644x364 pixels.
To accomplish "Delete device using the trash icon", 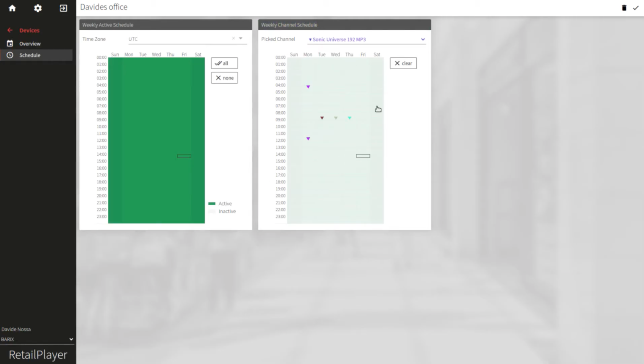I will pyautogui.click(x=624, y=8).
